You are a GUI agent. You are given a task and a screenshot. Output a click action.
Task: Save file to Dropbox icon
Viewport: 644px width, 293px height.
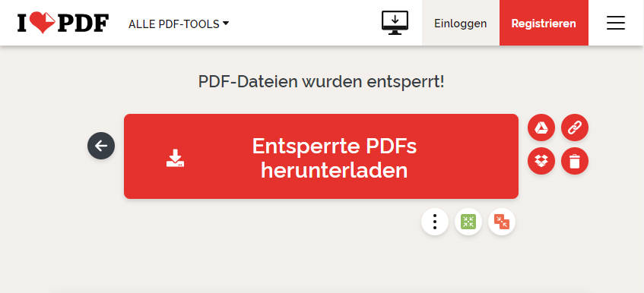[541, 161]
